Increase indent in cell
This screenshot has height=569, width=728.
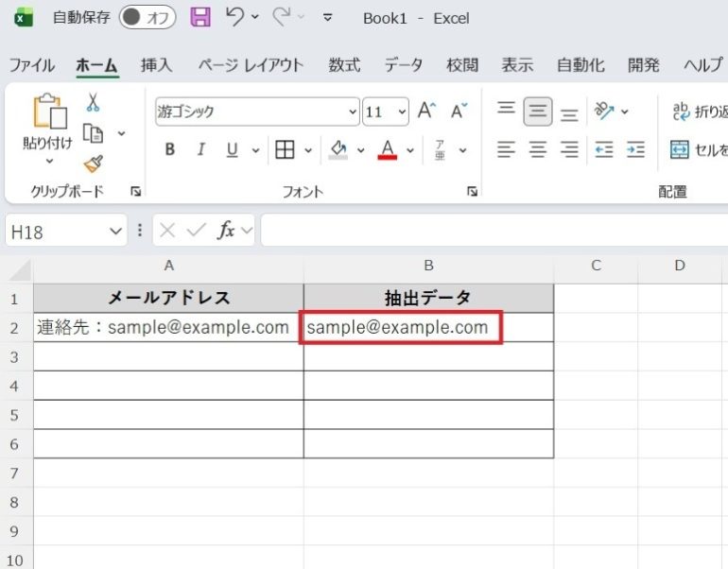pyautogui.click(x=635, y=149)
